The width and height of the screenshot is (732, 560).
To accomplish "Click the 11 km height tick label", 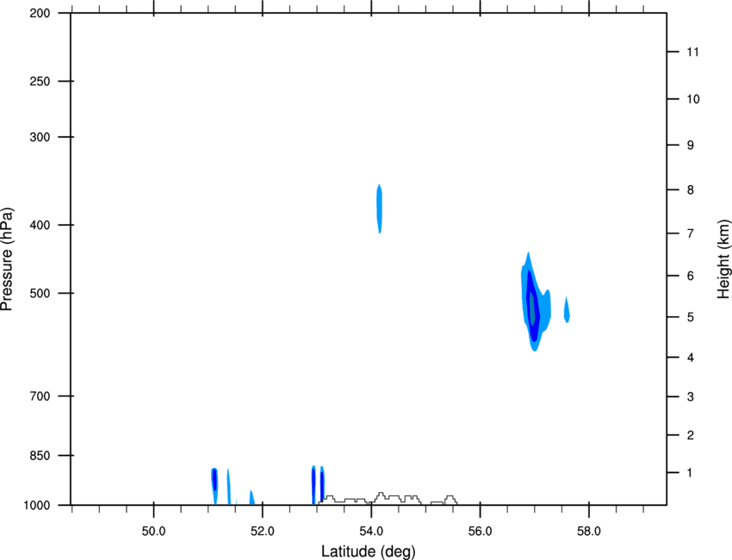I will (x=692, y=52).
